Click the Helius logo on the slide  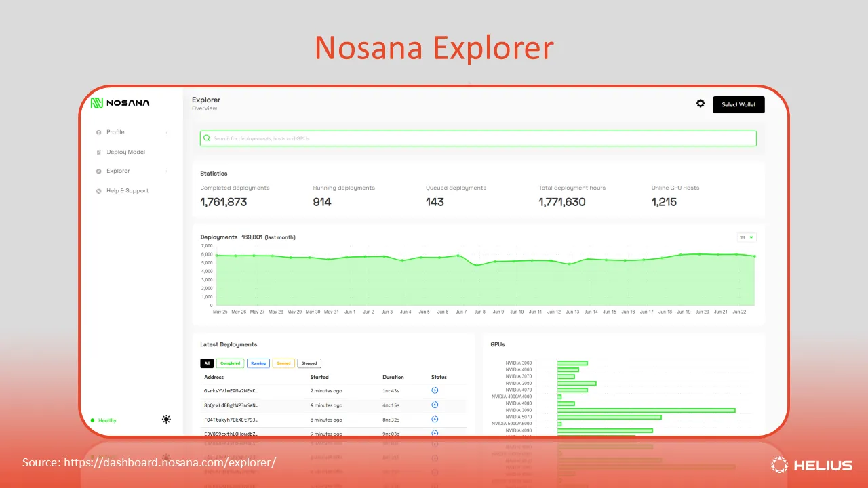pos(812,465)
